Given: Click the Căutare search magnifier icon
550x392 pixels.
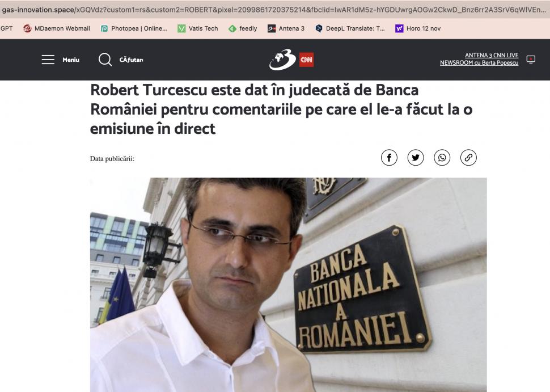Looking at the screenshot, I should coord(105,59).
